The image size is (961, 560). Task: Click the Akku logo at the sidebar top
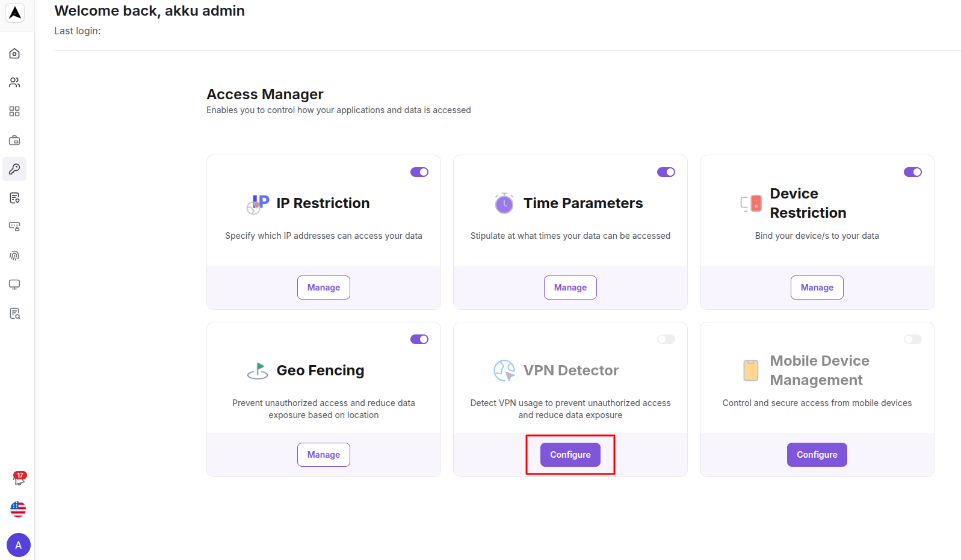click(x=15, y=12)
